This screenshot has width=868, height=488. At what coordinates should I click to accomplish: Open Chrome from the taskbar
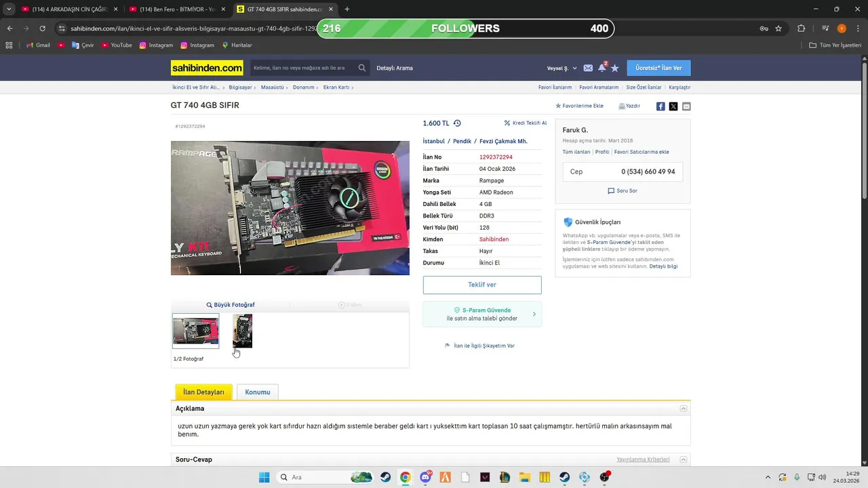[405, 477]
